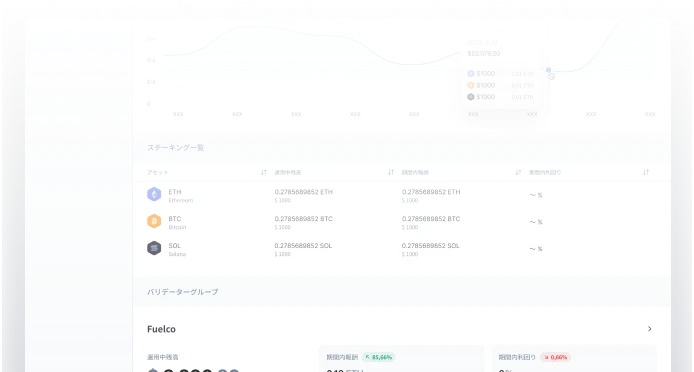
Task: Click 期間内報酬 label in Fuelco card
Action: [342, 357]
